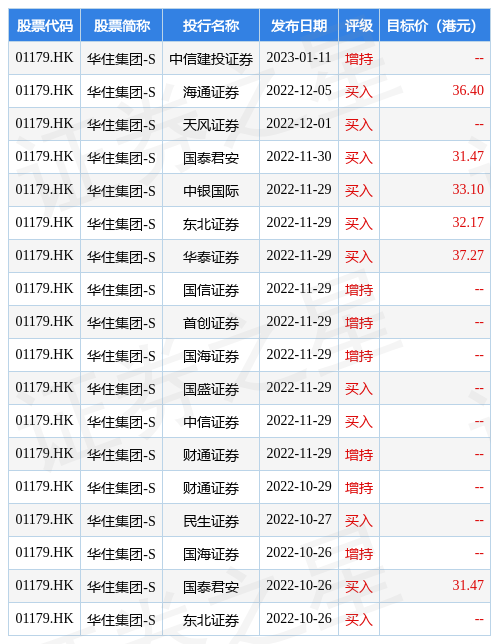Click the 民生证券 broker cell

pyautogui.click(x=211, y=521)
